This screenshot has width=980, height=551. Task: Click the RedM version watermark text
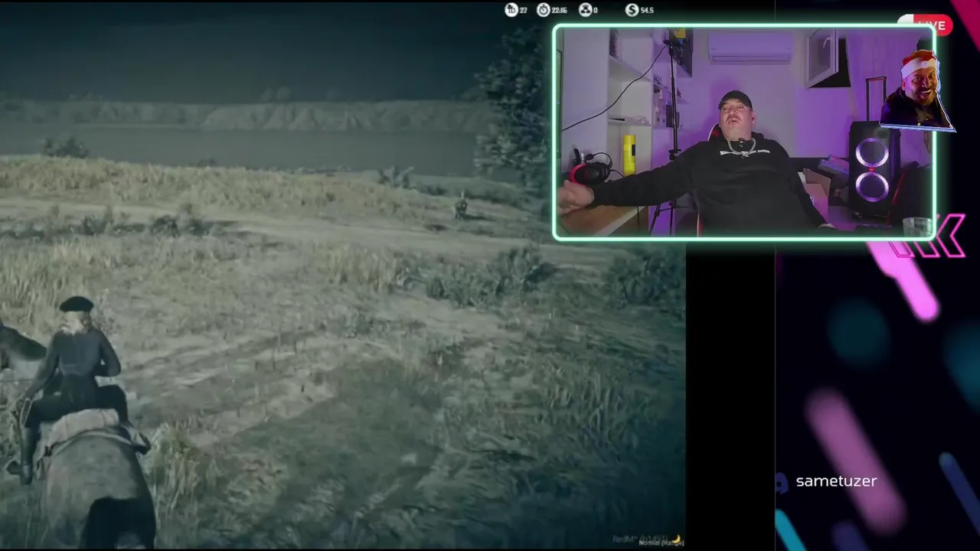[x=642, y=540]
